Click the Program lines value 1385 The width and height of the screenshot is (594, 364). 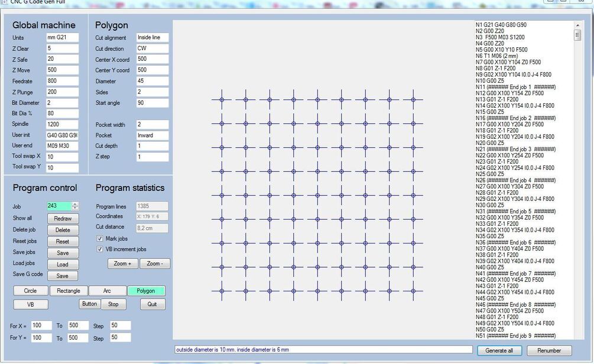[152, 206]
